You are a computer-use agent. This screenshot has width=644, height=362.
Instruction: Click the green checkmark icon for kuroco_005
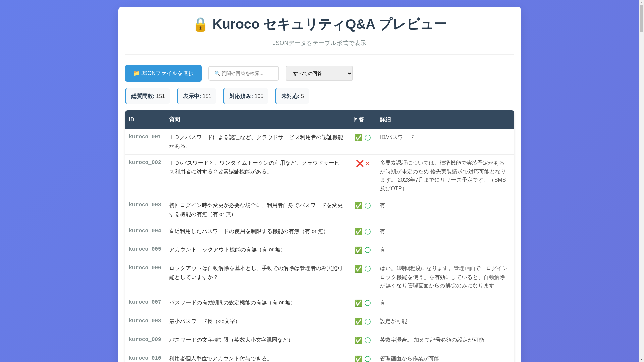358,250
